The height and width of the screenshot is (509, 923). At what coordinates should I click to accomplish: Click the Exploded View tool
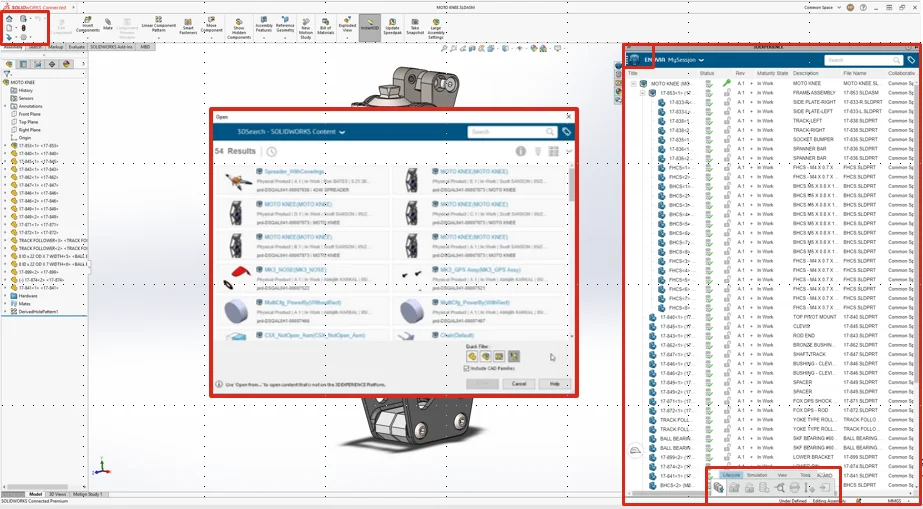point(346,24)
